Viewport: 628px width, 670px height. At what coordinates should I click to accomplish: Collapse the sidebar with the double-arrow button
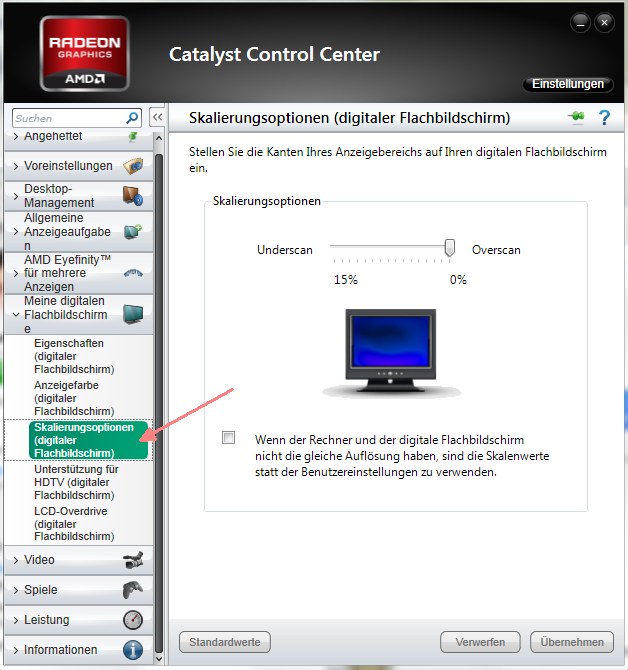click(158, 117)
